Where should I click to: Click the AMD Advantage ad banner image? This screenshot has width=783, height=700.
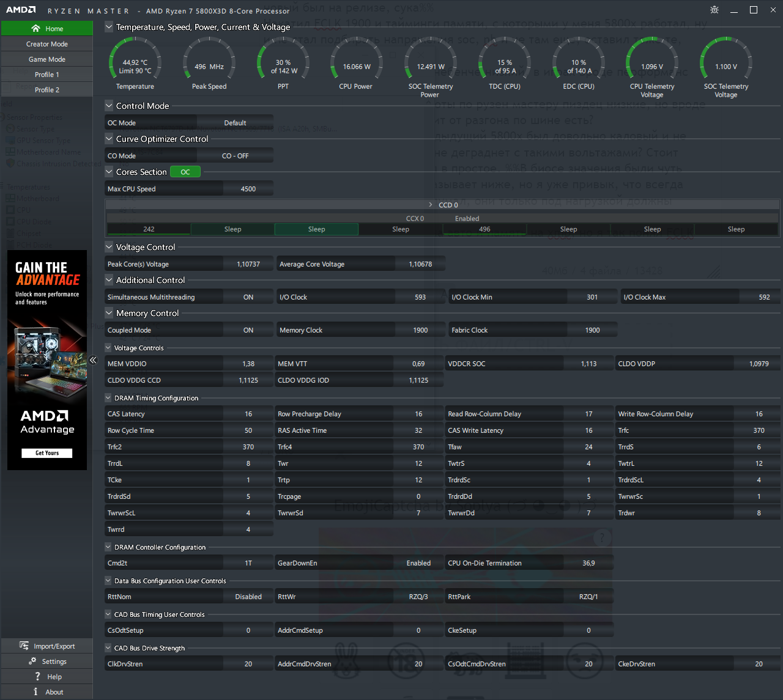pyautogui.click(x=47, y=360)
